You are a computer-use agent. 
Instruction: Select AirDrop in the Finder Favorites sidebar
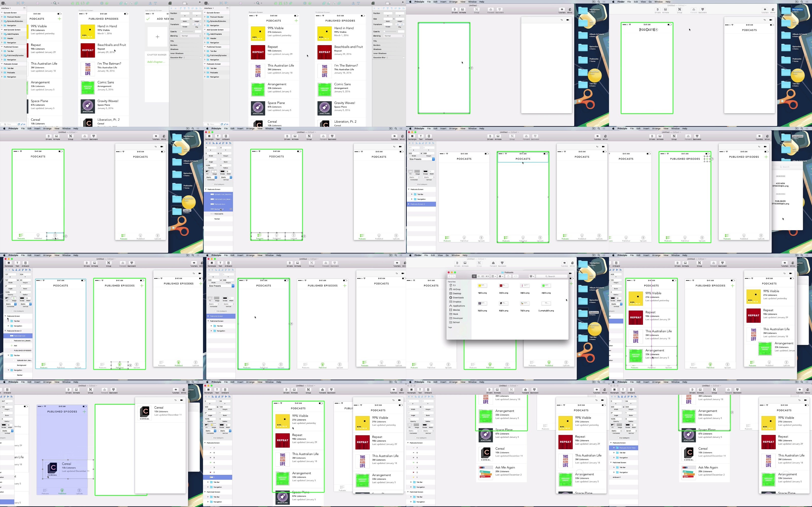pyautogui.click(x=457, y=289)
